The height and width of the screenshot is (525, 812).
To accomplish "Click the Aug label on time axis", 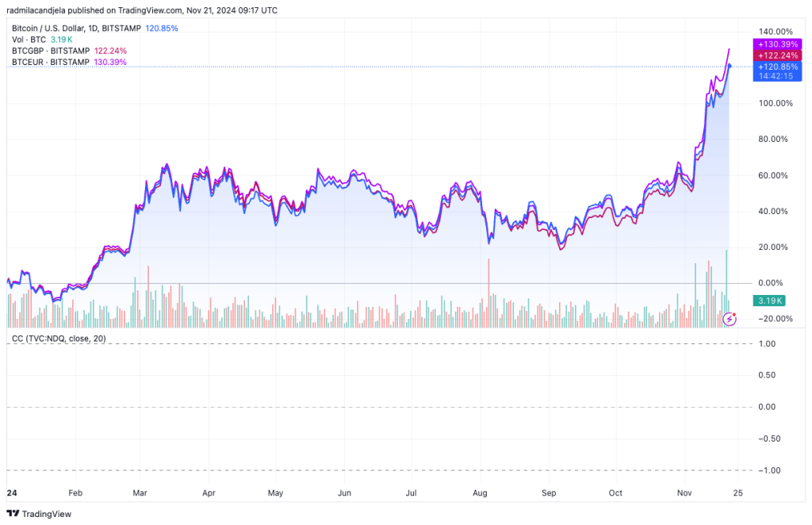I will coord(480,492).
